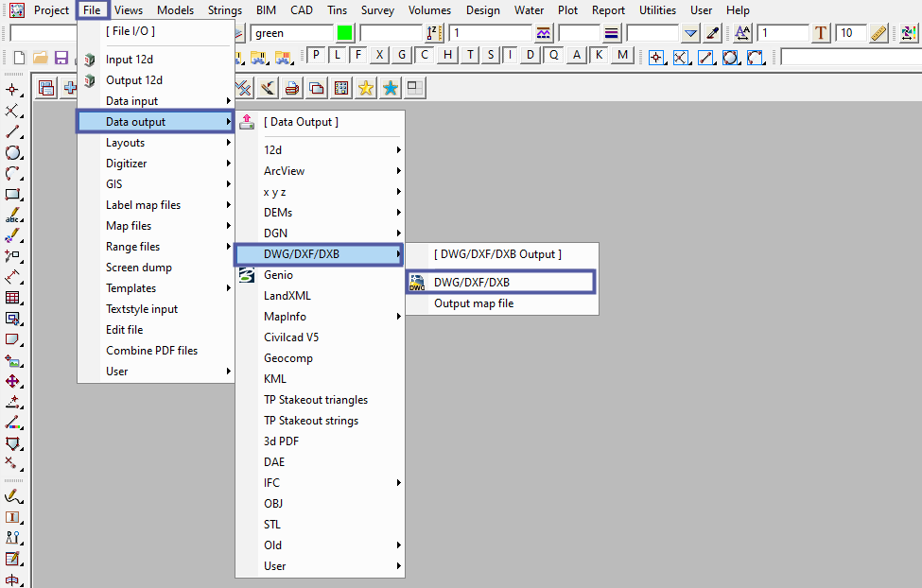This screenshot has height=588, width=922.
Task: Click the Genio output icon entry
Action: [278, 275]
